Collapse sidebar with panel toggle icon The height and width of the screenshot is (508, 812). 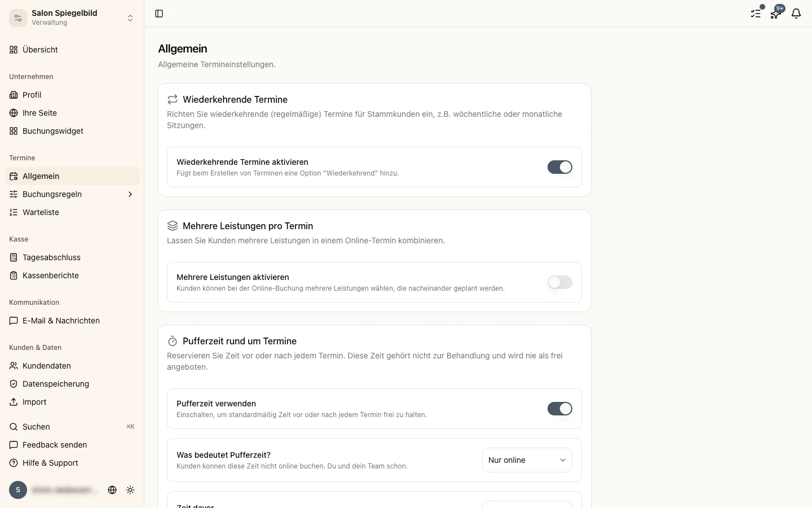(x=159, y=14)
